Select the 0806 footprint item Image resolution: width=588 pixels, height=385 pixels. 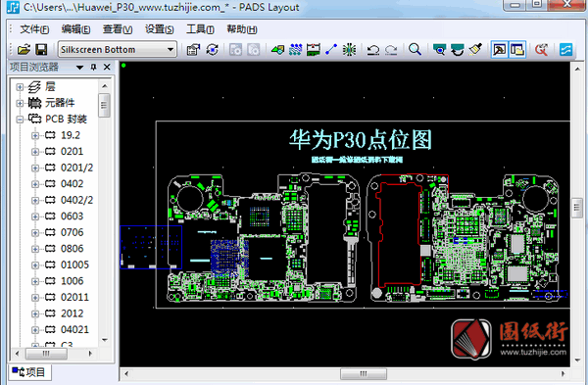(x=72, y=249)
